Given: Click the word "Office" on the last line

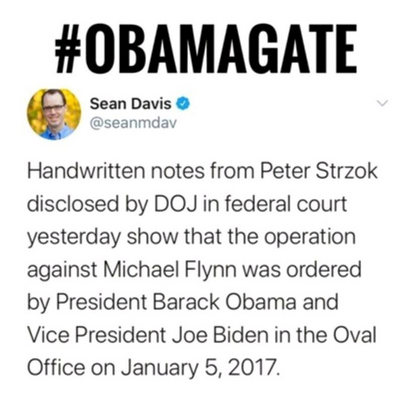Looking at the screenshot, I should 56,367.
